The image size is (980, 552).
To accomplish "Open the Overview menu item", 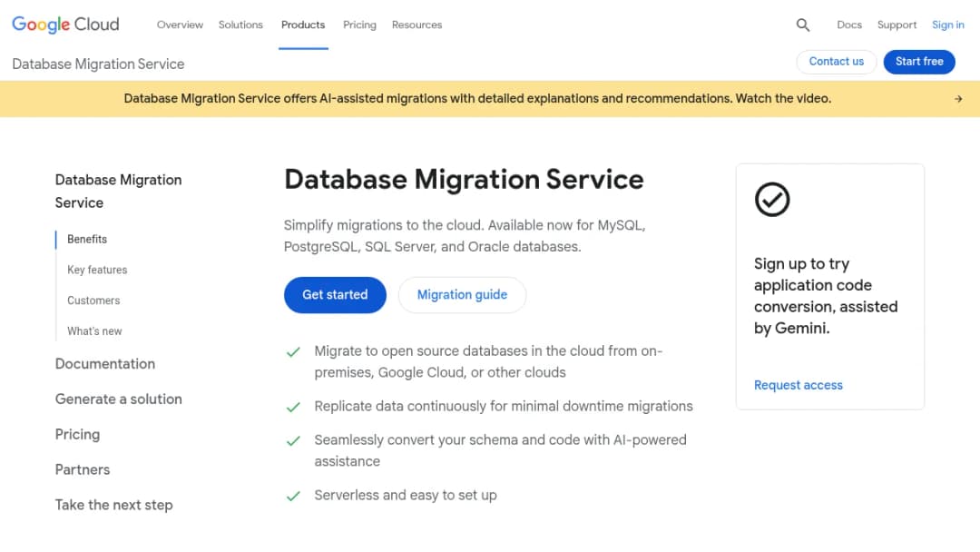I will click(x=180, y=25).
